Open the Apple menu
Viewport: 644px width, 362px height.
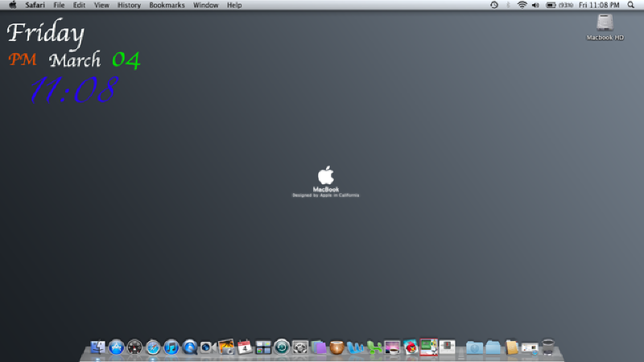tap(13, 5)
